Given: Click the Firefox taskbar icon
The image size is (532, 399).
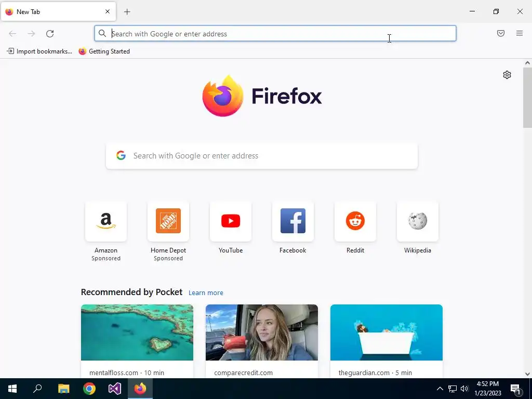Looking at the screenshot, I should point(140,389).
